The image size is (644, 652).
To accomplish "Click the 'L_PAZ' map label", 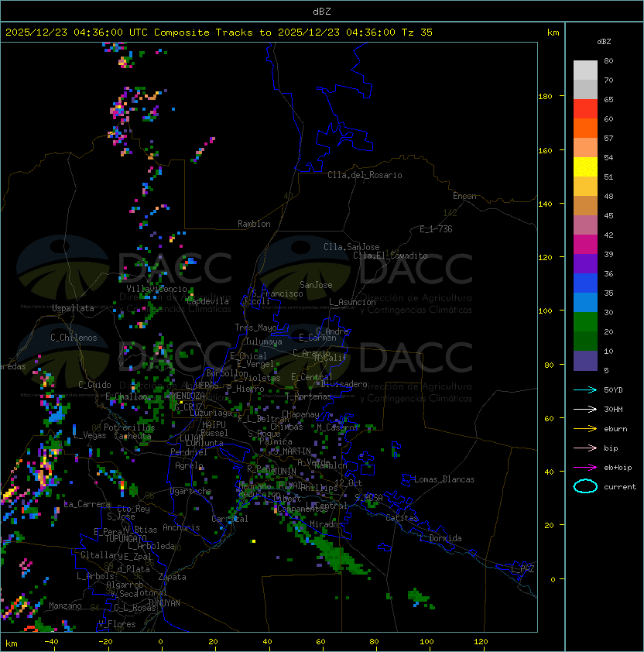I will 522,569.
